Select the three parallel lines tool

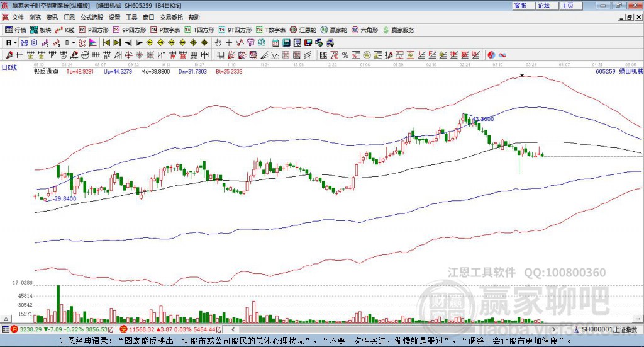tap(308, 55)
